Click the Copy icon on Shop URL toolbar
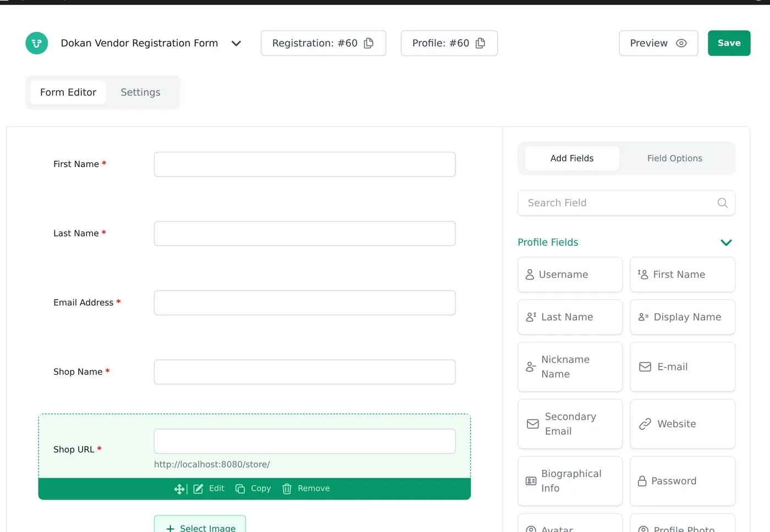This screenshot has width=770, height=532. [240, 489]
